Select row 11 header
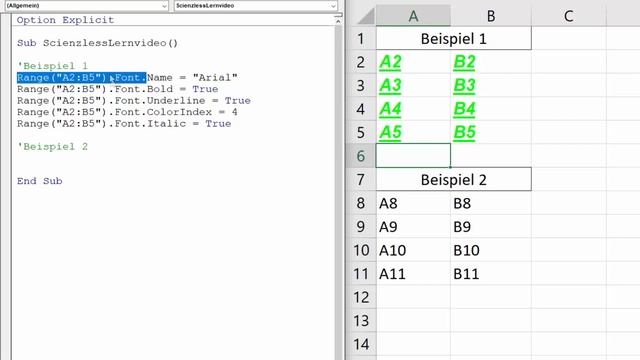 (x=361, y=273)
